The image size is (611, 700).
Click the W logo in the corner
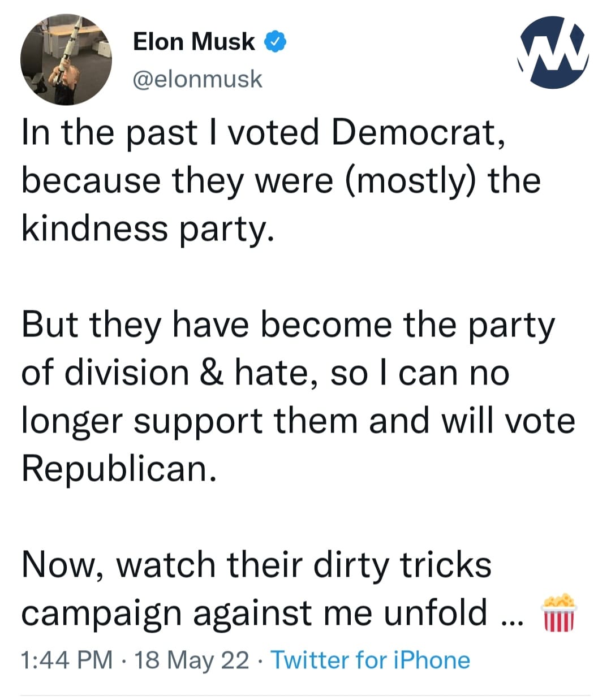tap(553, 52)
